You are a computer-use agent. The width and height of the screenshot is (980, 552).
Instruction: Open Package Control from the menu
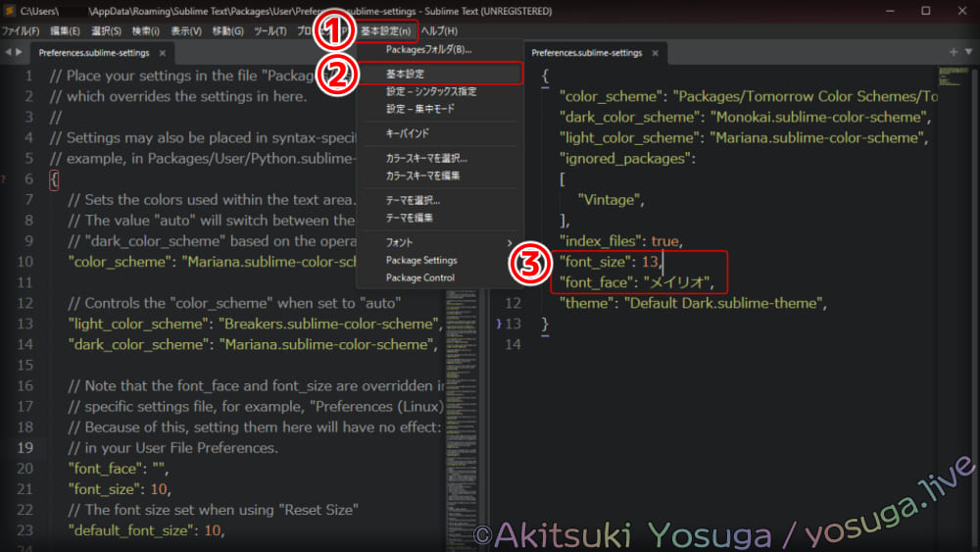pyautogui.click(x=419, y=277)
